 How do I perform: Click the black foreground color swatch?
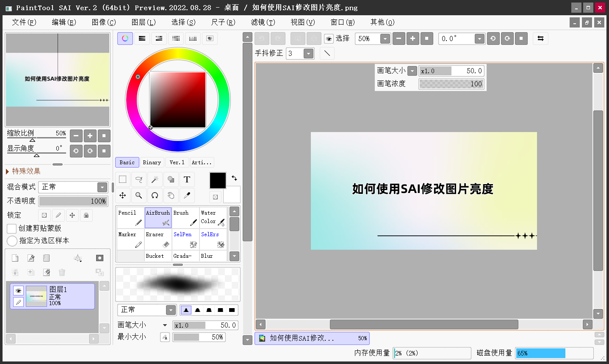[218, 181]
